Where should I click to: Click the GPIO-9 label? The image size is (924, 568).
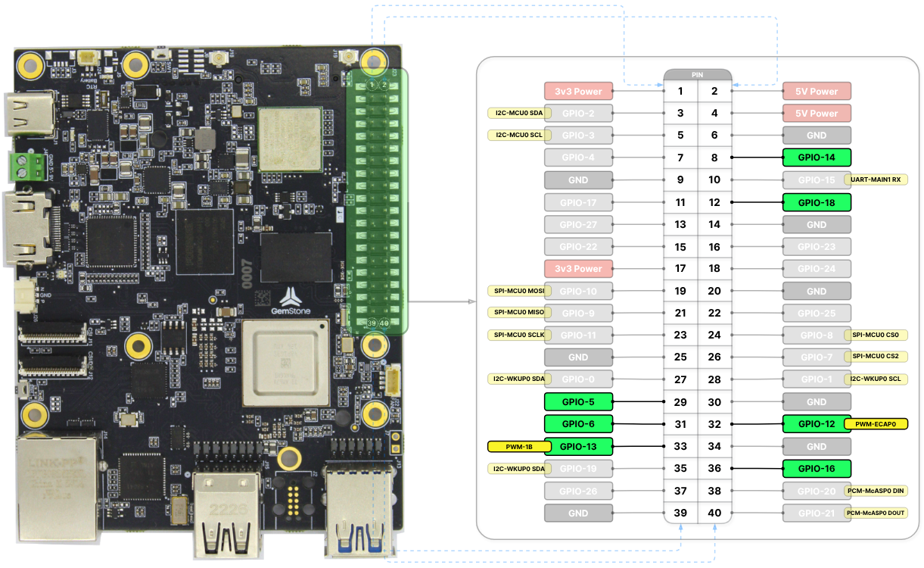click(x=578, y=313)
